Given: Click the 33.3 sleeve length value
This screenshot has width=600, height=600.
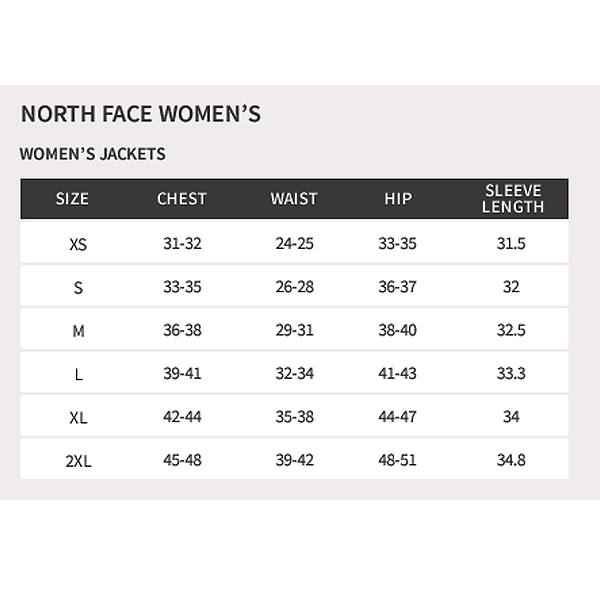Looking at the screenshot, I should (x=511, y=373).
